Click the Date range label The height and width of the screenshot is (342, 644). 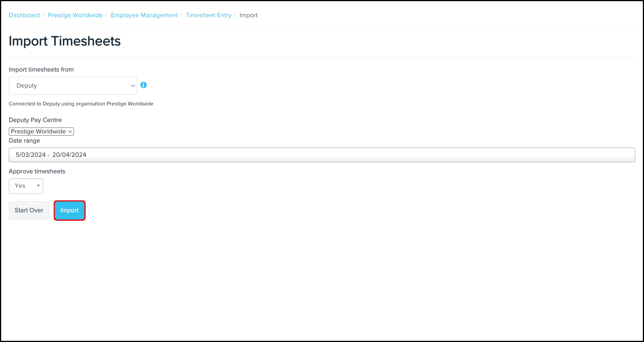[24, 141]
